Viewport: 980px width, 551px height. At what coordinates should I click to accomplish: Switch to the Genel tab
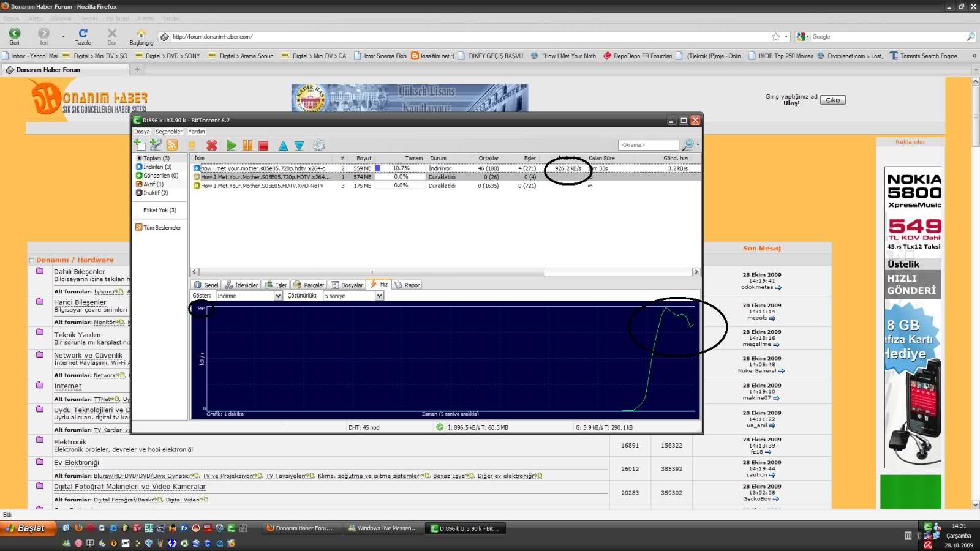[206, 285]
